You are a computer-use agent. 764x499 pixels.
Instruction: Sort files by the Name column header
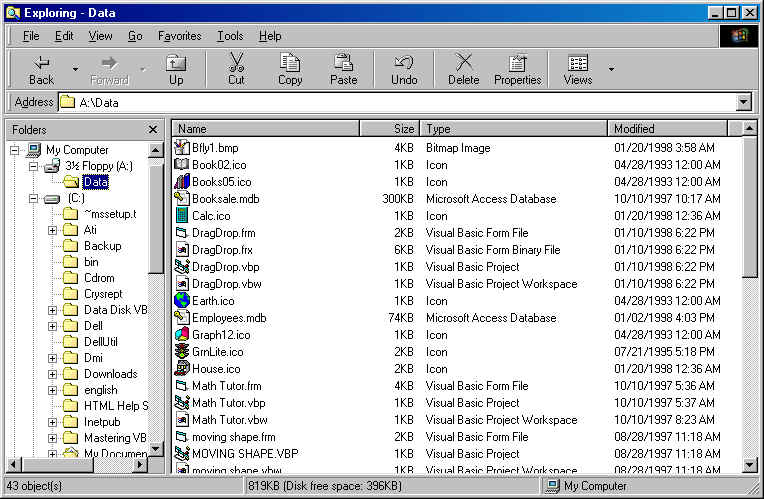click(x=266, y=129)
